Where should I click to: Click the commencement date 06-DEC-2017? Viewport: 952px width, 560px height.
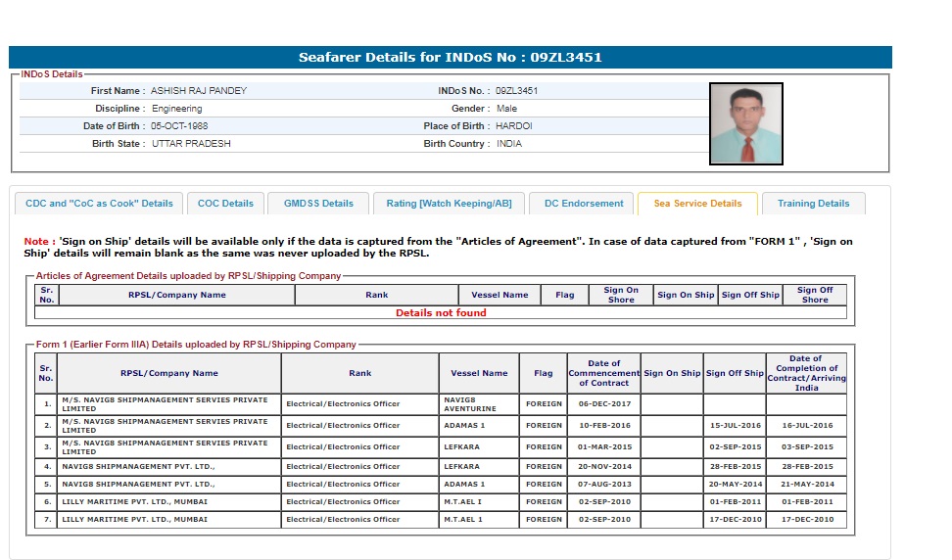pyautogui.click(x=603, y=404)
